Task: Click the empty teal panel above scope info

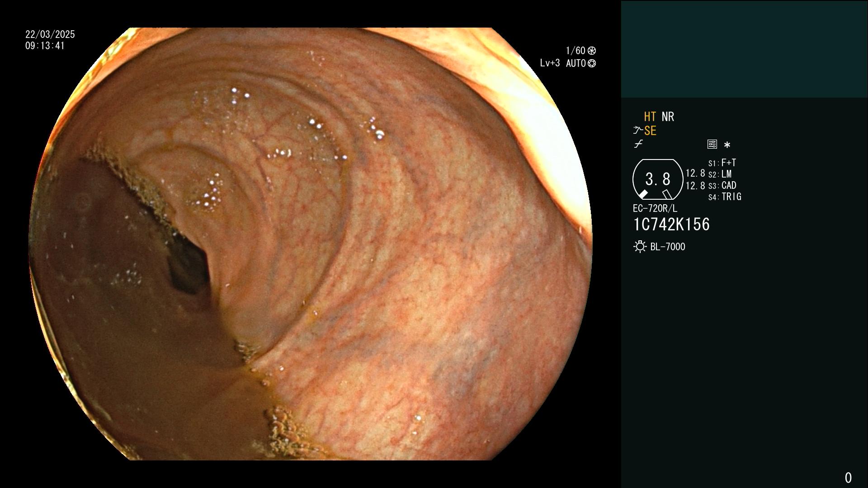Action: point(744,49)
